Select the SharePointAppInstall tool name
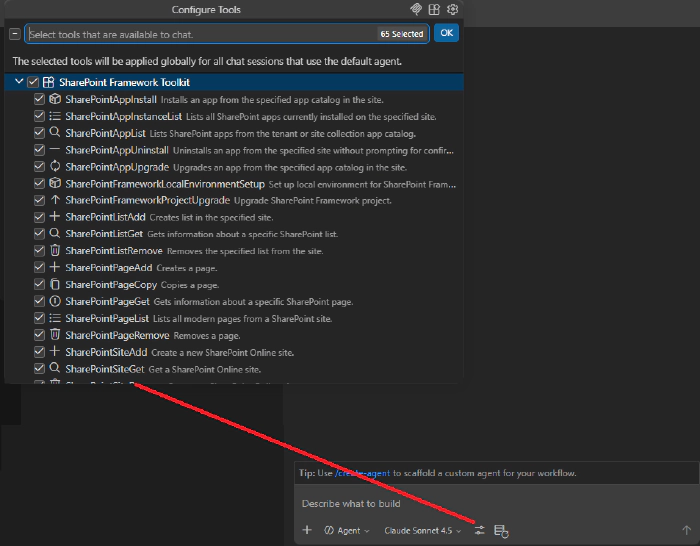This screenshot has width=700, height=546. [x=111, y=100]
